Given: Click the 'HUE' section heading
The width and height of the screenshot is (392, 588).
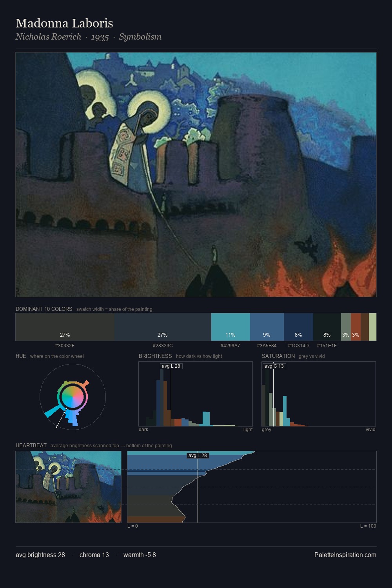Looking at the screenshot, I should click(x=21, y=356).
